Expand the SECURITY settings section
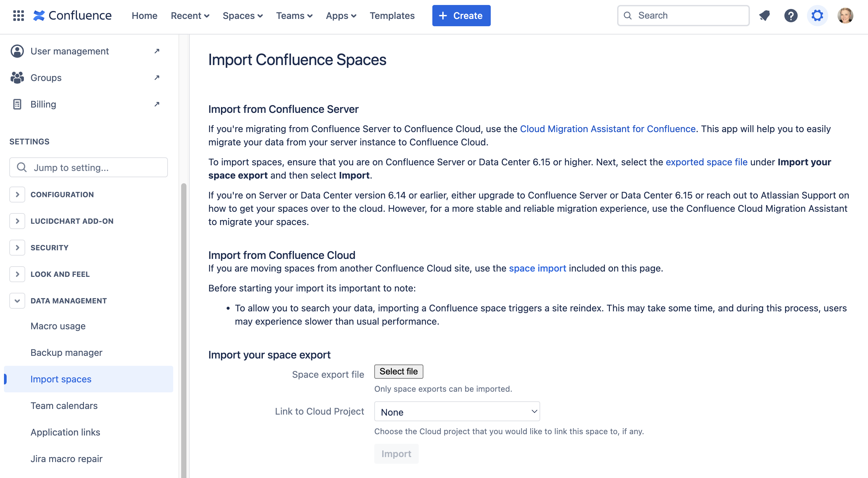The height and width of the screenshot is (478, 868). (17, 247)
